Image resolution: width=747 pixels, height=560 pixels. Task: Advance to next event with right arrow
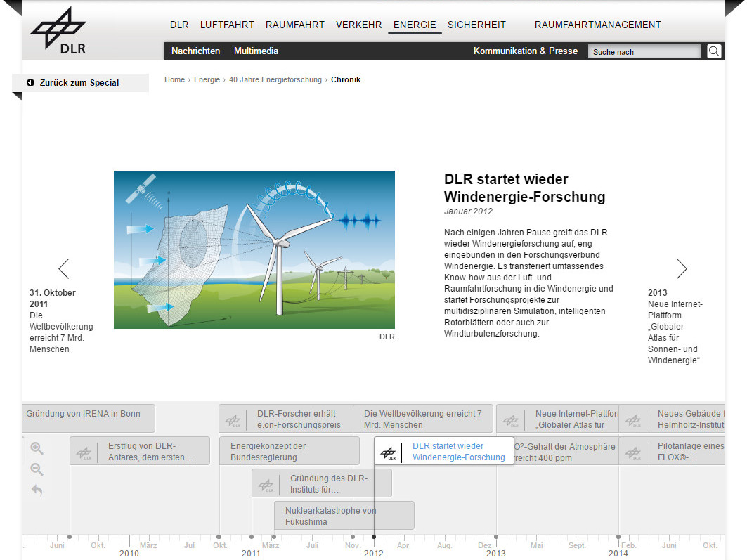click(681, 268)
